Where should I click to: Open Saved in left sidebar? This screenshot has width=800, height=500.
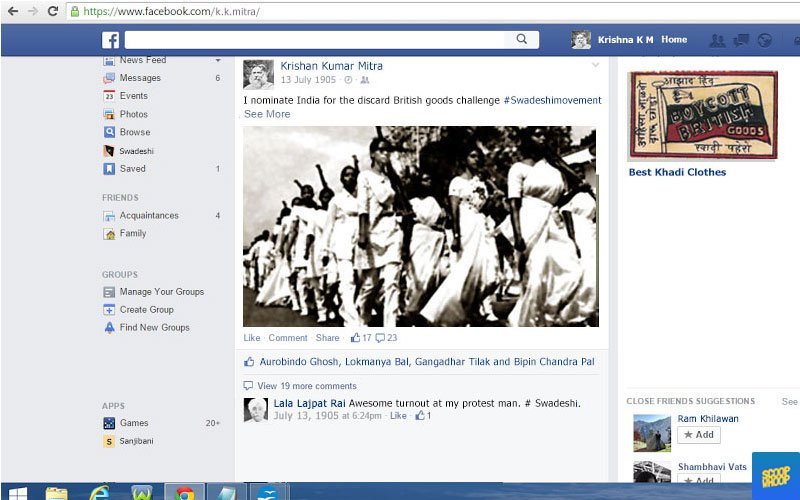pyautogui.click(x=133, y=168)
